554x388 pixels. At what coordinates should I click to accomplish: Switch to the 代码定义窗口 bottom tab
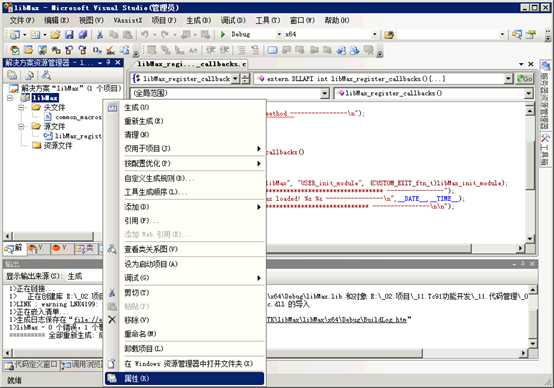pos(31,365)
